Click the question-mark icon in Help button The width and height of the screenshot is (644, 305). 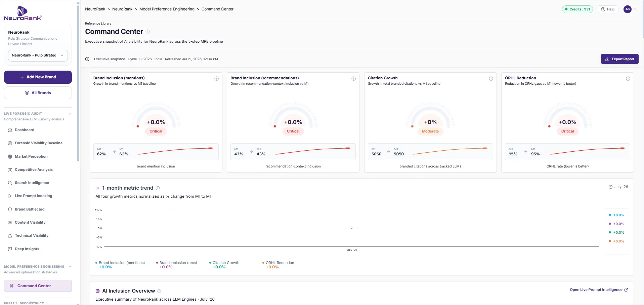(603, 9)
